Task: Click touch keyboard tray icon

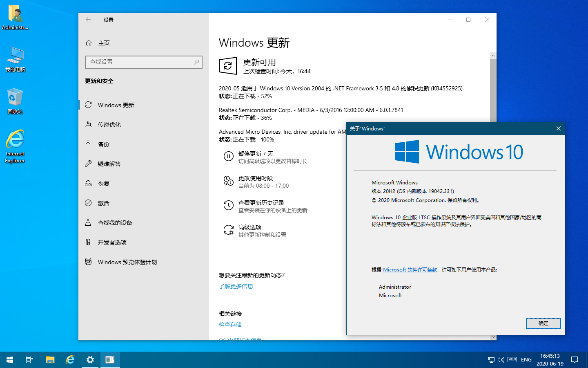Action: pyautogui.click(x=512, y=360)
